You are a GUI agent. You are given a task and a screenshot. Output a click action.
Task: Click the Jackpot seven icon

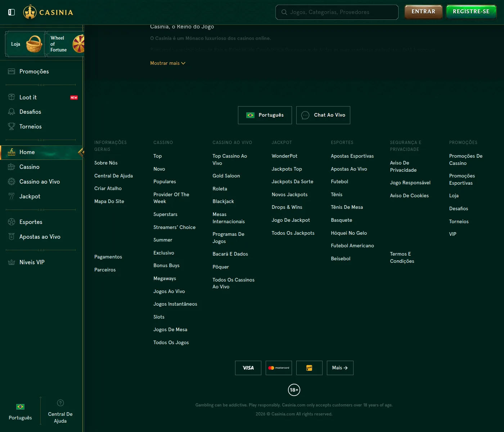click(x=12, y=196)
